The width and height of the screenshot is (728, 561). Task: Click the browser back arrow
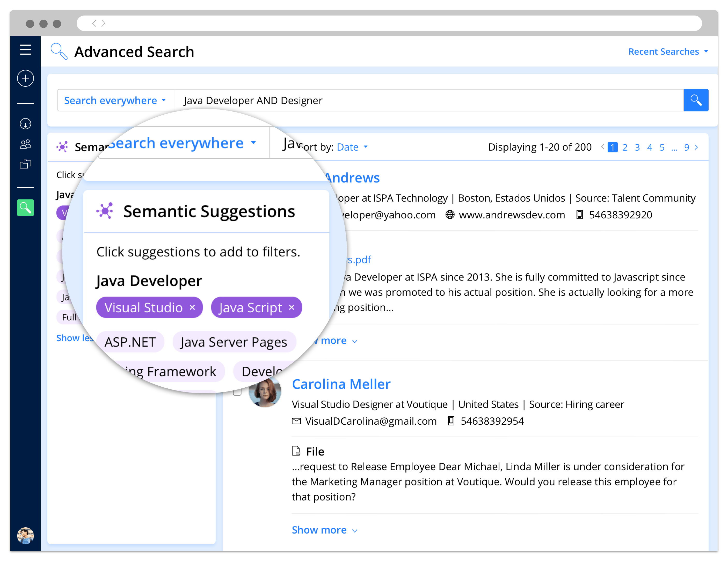pyautogui.click(x=94, y=23)
